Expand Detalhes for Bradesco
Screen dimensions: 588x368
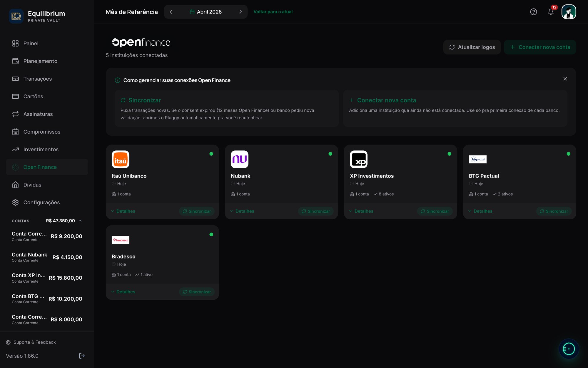pos(123,292)
